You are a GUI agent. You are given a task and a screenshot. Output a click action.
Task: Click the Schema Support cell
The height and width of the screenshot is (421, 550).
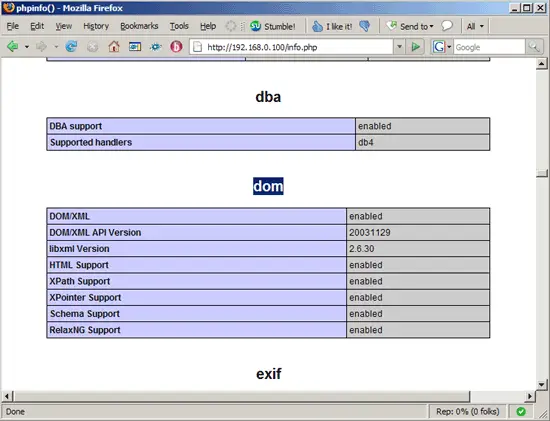tap(196, 314)
